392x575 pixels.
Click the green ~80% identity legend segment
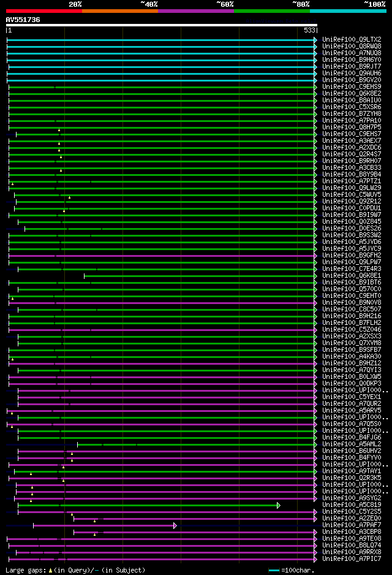coord(272,11)
